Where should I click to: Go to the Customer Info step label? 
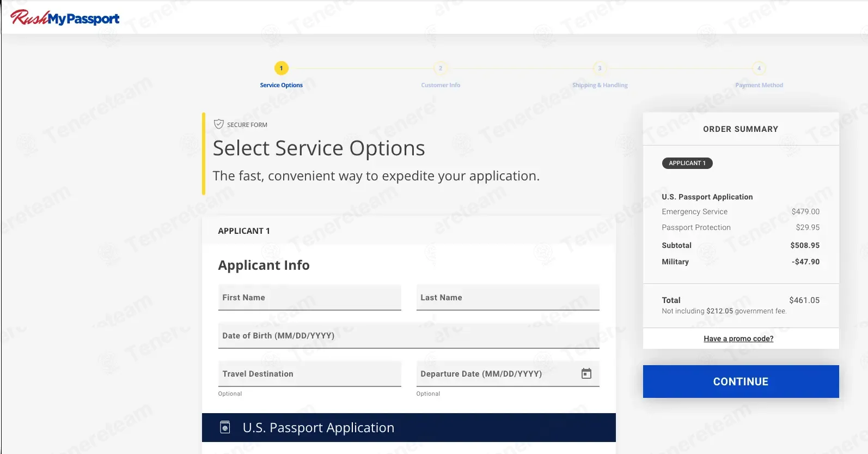441,85
